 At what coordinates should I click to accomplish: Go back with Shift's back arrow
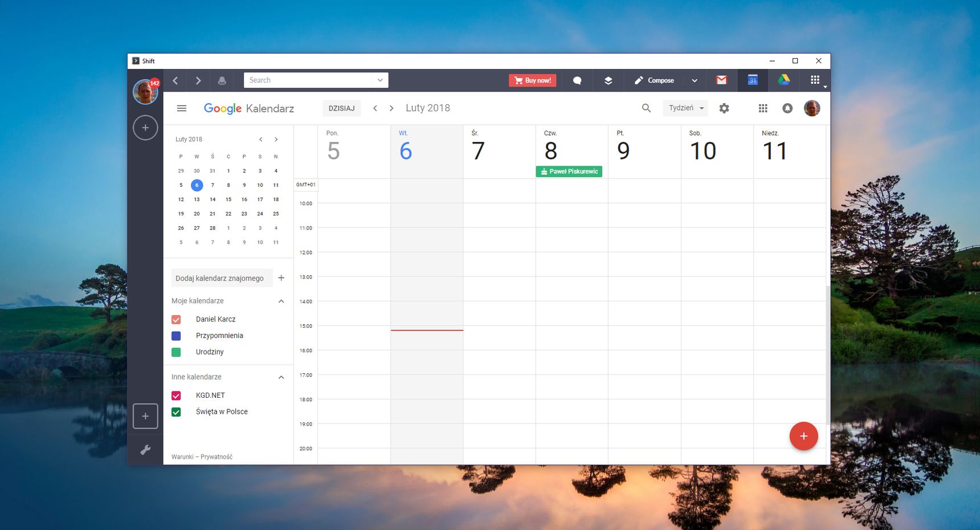[x=175, y=80]
